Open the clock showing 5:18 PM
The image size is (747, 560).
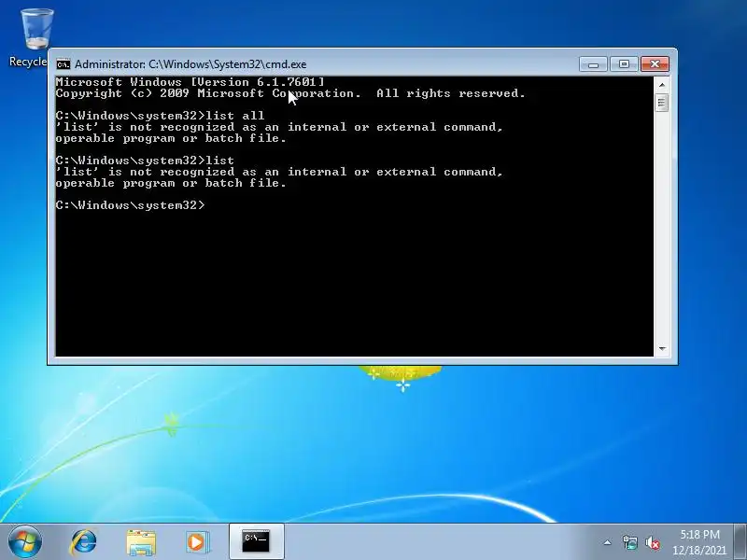point(699,542)
